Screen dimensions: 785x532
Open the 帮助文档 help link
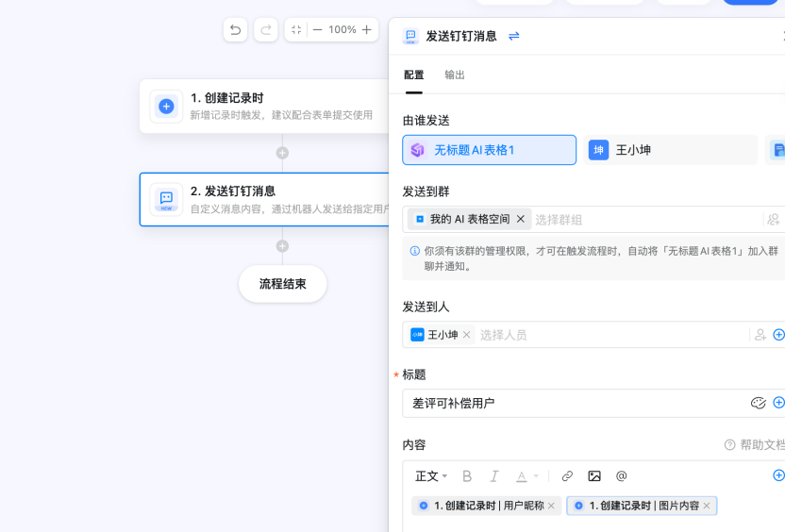tap(755, 444)
